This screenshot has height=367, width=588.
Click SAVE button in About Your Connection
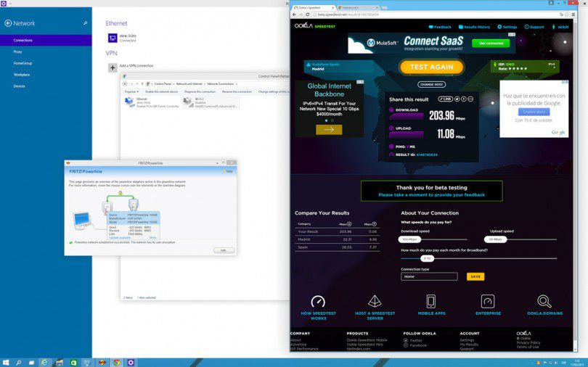pyautogui.click(x=475, y=276)
